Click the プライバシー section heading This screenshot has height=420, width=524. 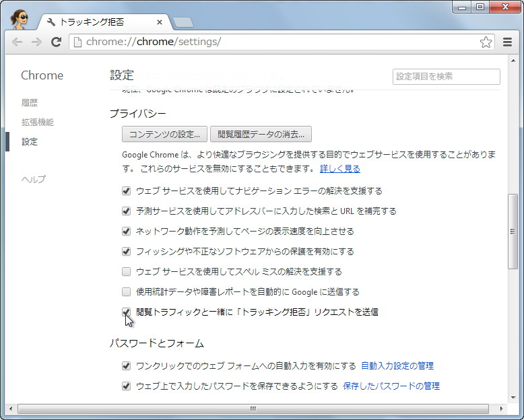[x=137, y=114]
